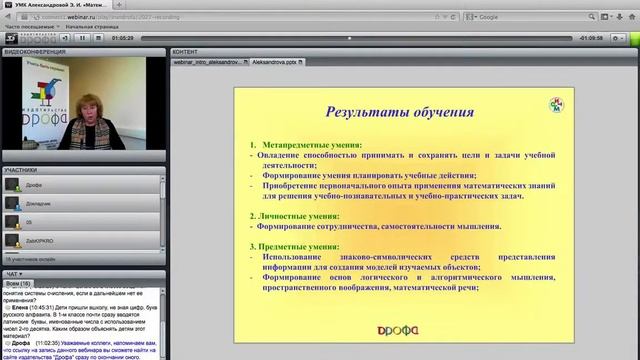Click icon on webinar_intro_aleksandrov tab
This screenshot has width=640, height=360.
click(246, 62)
